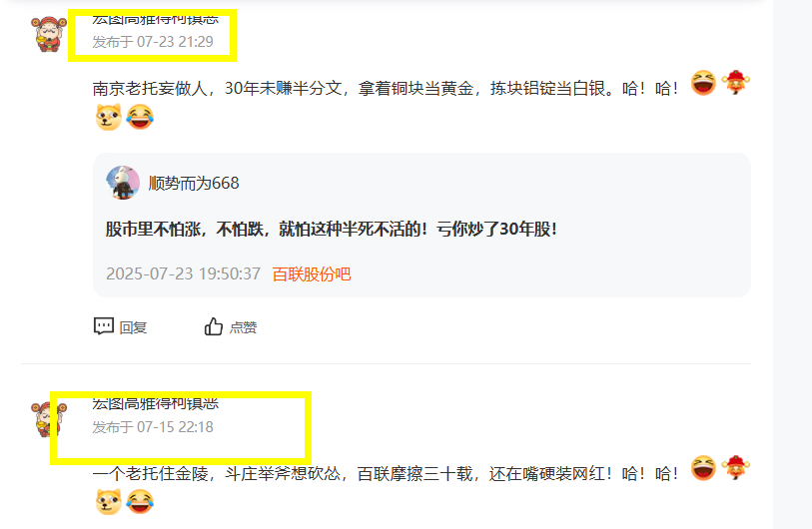Screen dimensions: 812x529
Task: Click the thumbs-up like icon
Action: (x=214, y=326)
